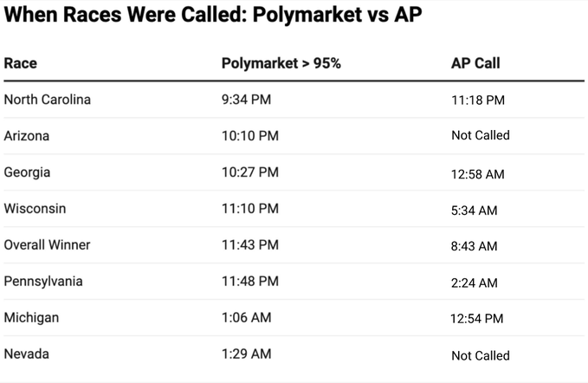This screenshot has height=383, width=588.
Task: Click the 'Polymarket > 95%' column header
Action: click(x=281, y=63)
